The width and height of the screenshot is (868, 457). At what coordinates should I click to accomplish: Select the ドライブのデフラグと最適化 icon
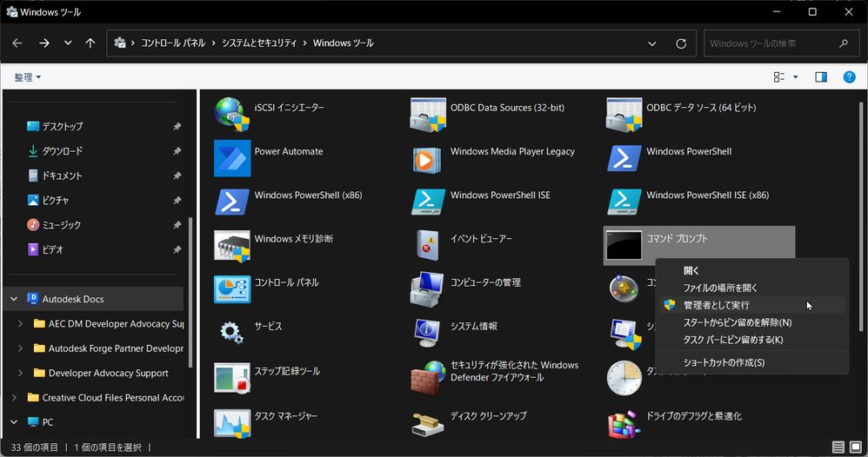(x=624, y=424)
